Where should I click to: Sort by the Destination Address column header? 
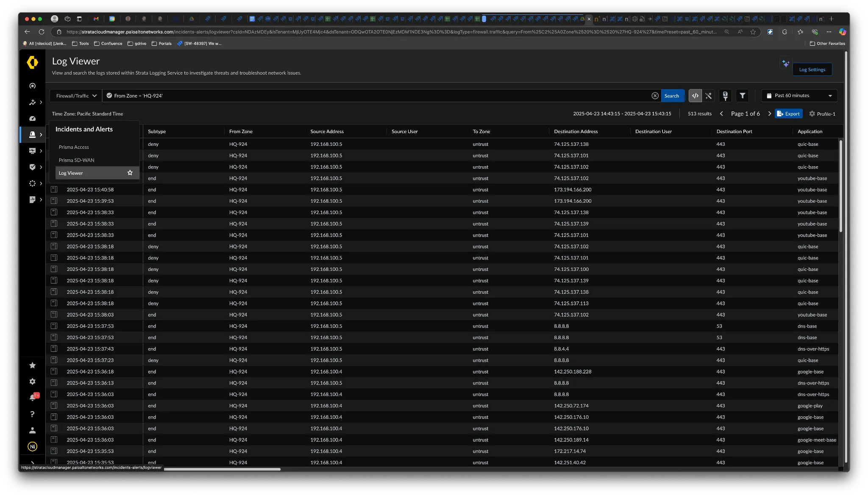pyautogui.click(x=576, y=131)
